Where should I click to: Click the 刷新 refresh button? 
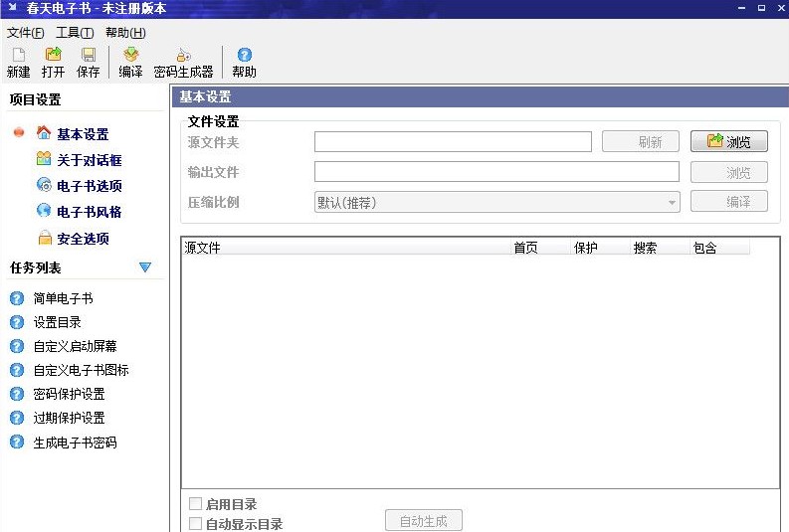pos(641,142)
